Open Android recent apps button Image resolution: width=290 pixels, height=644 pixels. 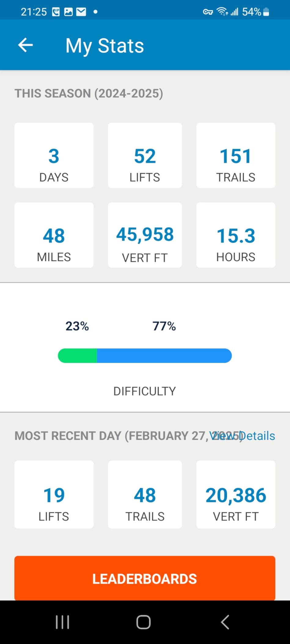[x=62, y=622]
